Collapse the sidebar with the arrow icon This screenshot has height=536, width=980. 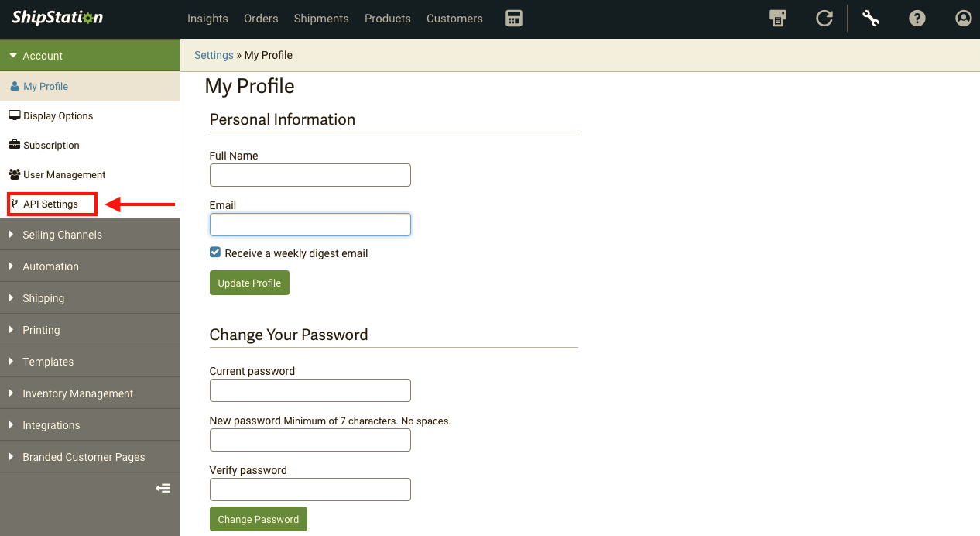[x=163, y=488]
